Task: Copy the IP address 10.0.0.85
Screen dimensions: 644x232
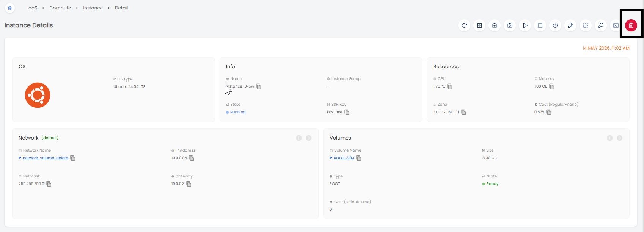Action: coord(192,158)
